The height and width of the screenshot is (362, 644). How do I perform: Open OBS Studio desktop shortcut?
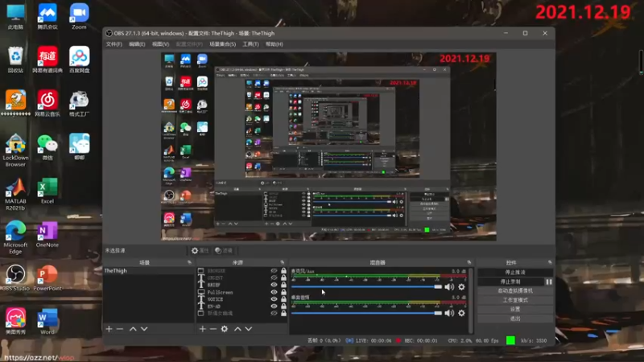click(x=15, y=278)
